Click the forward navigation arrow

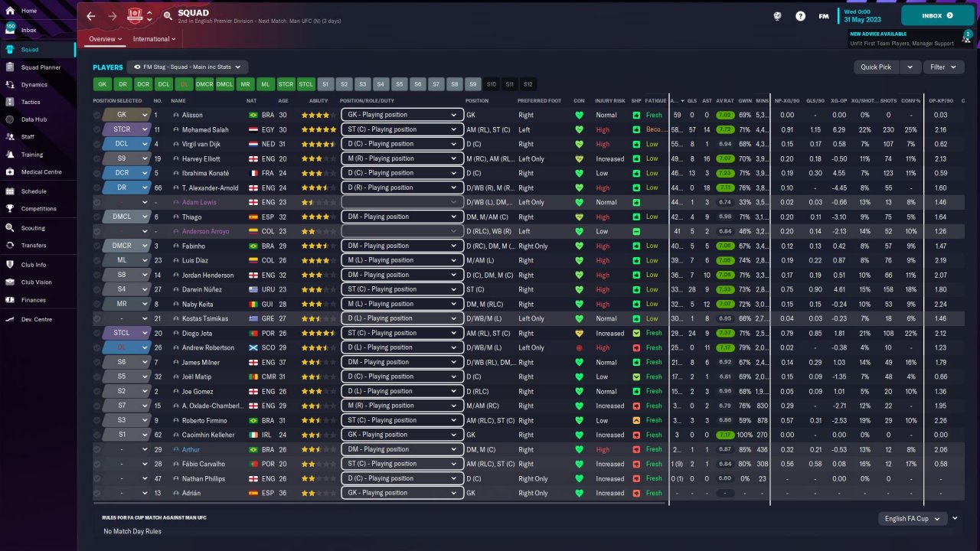tap(113, 15)
